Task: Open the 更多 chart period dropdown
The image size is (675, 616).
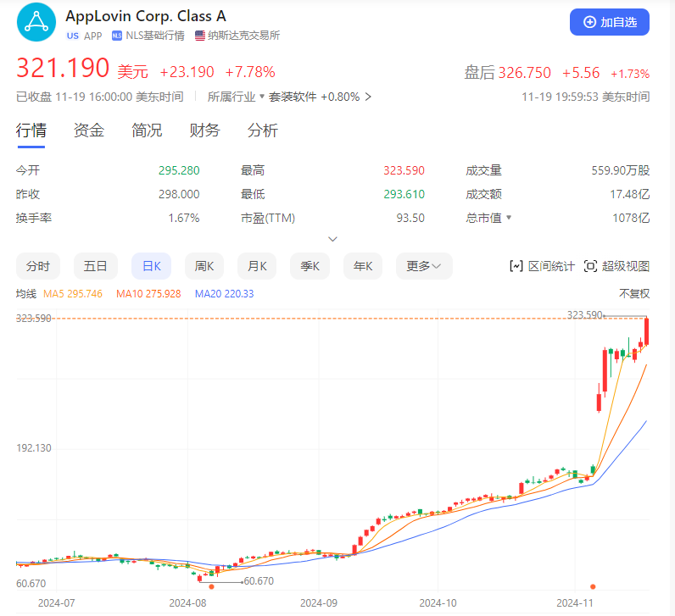Action: pos(422,266)
